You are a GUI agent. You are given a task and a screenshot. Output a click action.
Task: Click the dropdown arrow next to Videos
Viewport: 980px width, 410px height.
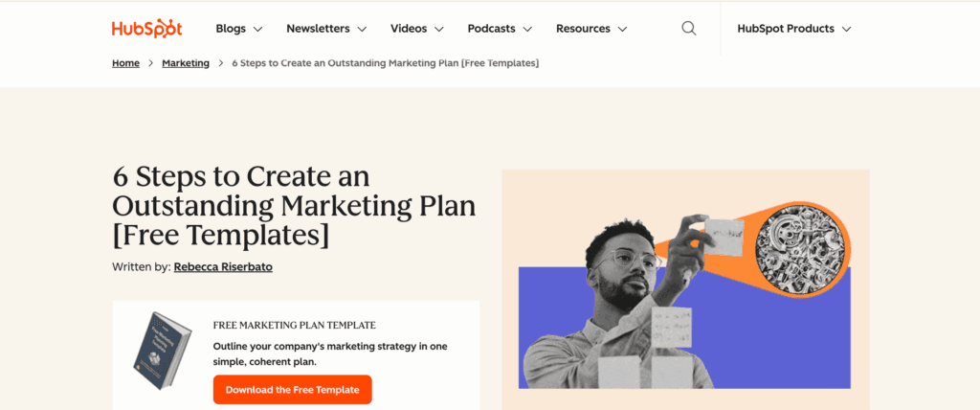click(x=439, y=30)
